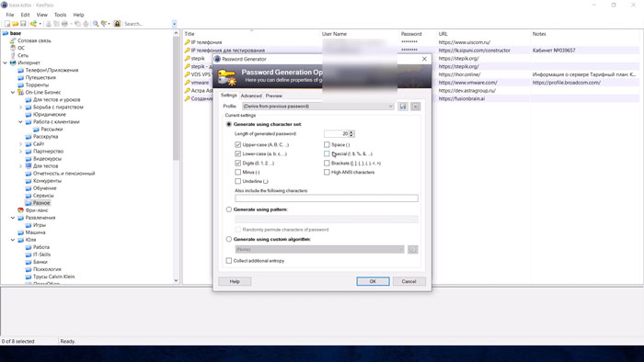Click the Find magnifier toolbar icon
The width and height of the screenshot is (644, 362).
[96, 24]
